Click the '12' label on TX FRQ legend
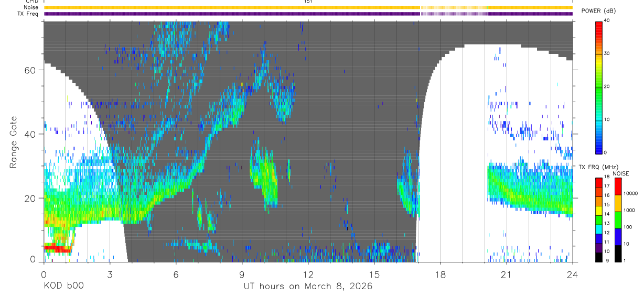 [x=606, y=233]
